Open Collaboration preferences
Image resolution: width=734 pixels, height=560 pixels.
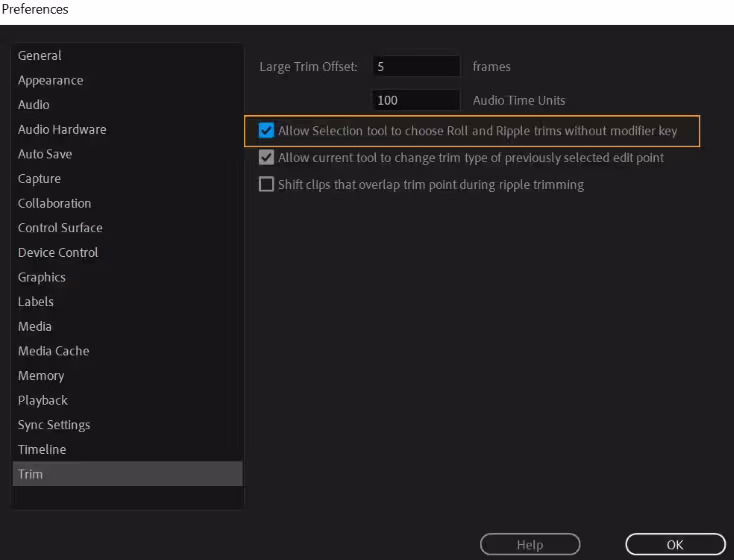[x=55, y=204]
